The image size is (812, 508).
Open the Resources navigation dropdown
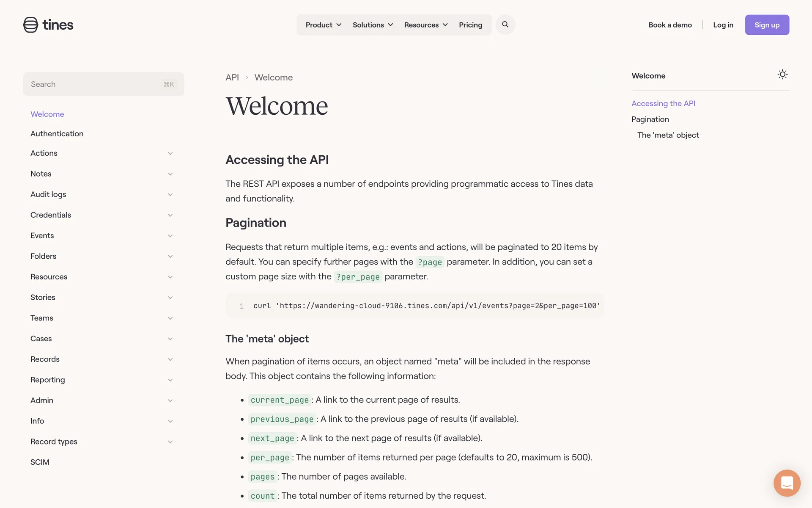point(425,25)
